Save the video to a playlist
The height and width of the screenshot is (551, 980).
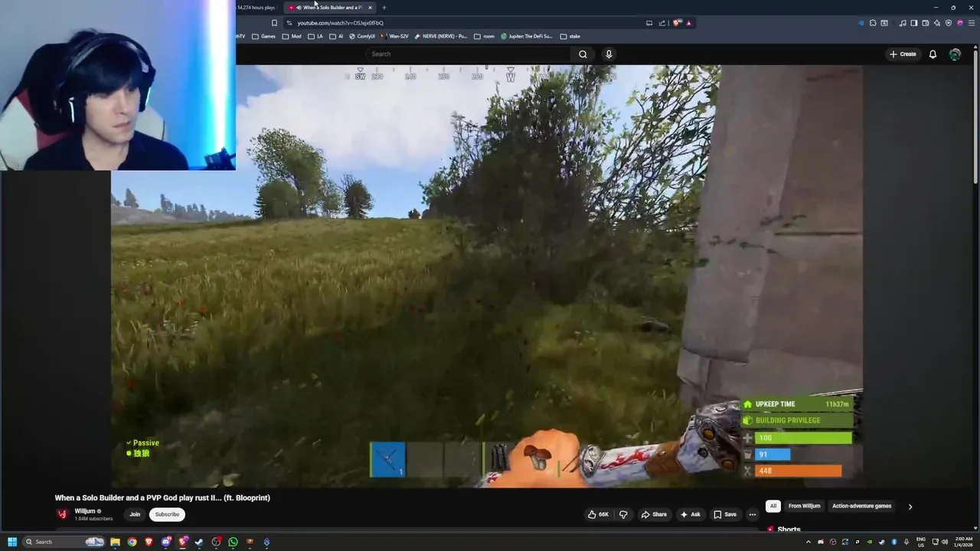click(725, 514)
